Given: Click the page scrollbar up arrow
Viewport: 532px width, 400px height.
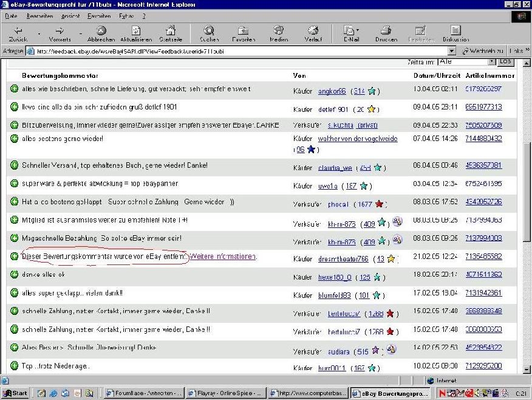Looking at the screenshot, I should point(527,63).
